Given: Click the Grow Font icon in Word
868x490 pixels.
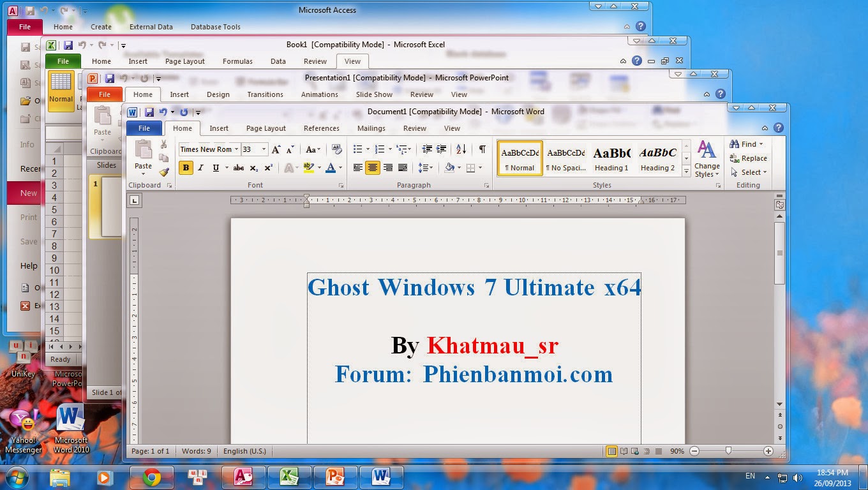Looking at the screenshot, I should [x=276, y=149].
